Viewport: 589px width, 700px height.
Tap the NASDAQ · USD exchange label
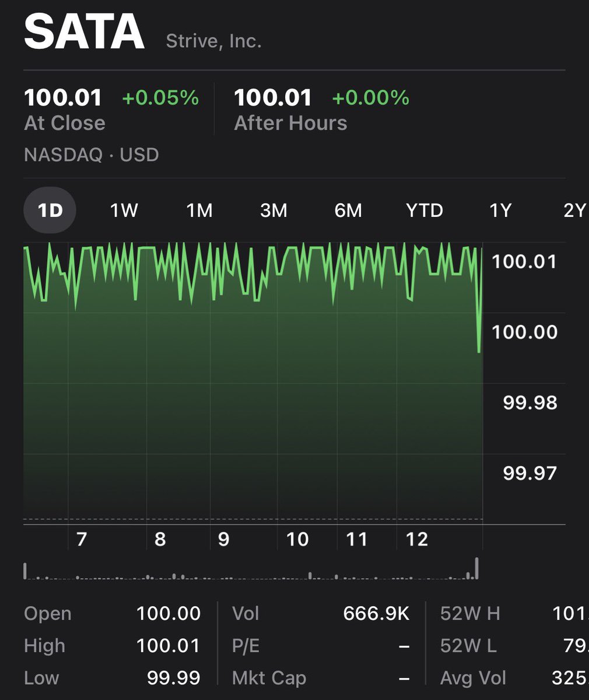pyautogui.click(x=92, y=155)
